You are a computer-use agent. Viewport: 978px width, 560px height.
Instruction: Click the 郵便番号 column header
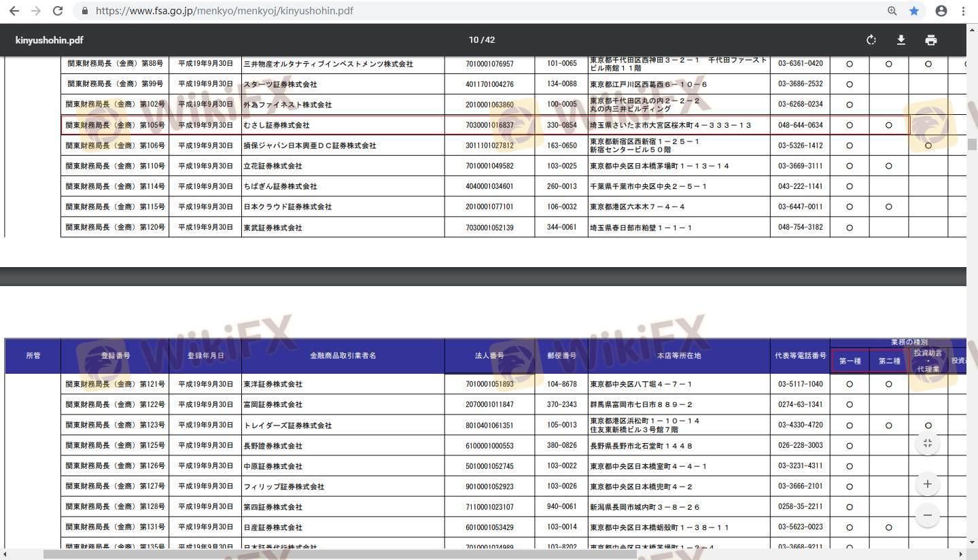tap(561, 355)
